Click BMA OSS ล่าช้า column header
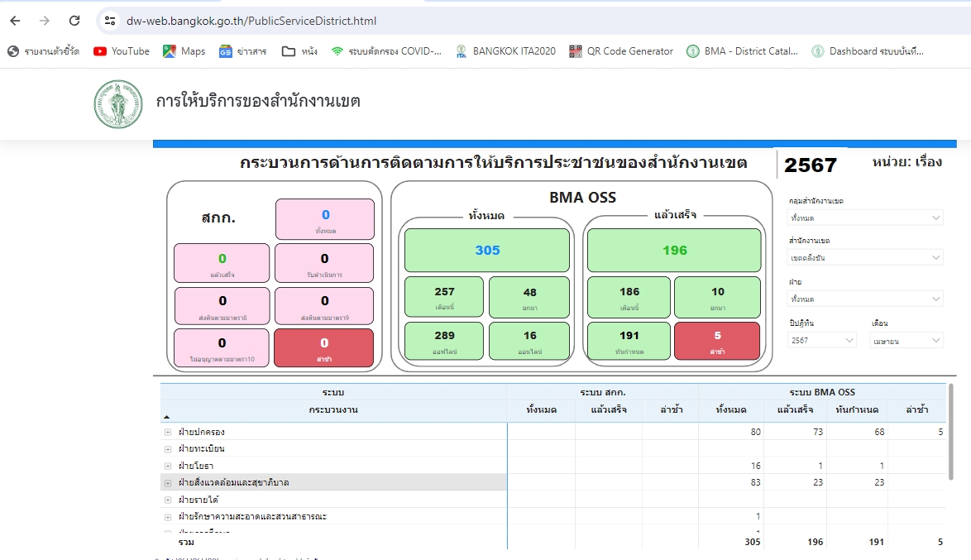The height and width of the screenshot is (560, 971). coord(917,409)
